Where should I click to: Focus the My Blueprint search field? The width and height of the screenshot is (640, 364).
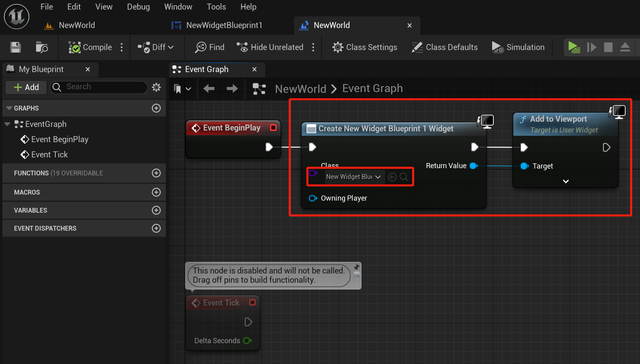pos(99,87)
